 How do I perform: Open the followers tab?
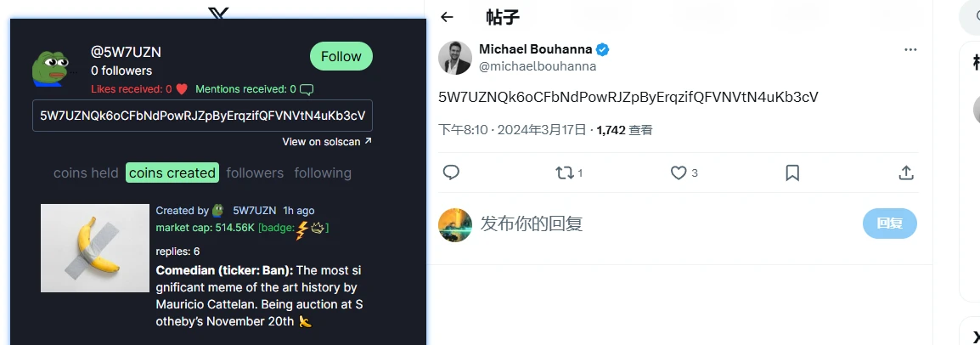click(255, 172)
